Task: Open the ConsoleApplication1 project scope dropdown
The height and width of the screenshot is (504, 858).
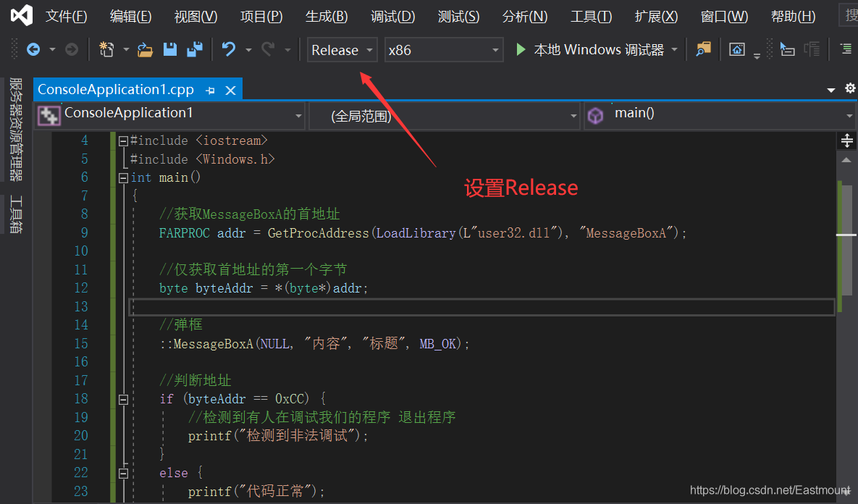Action: point(169,115)
